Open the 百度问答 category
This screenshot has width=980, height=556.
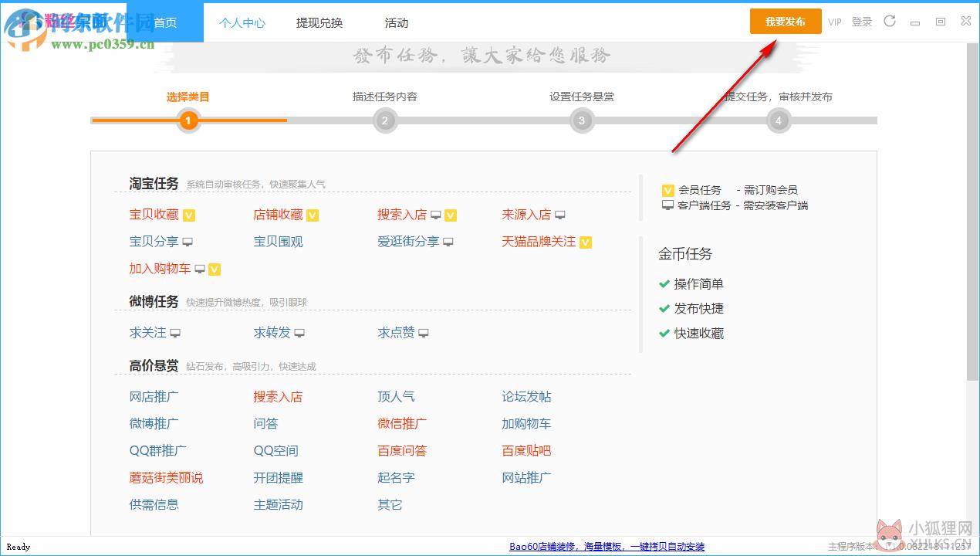402,451
